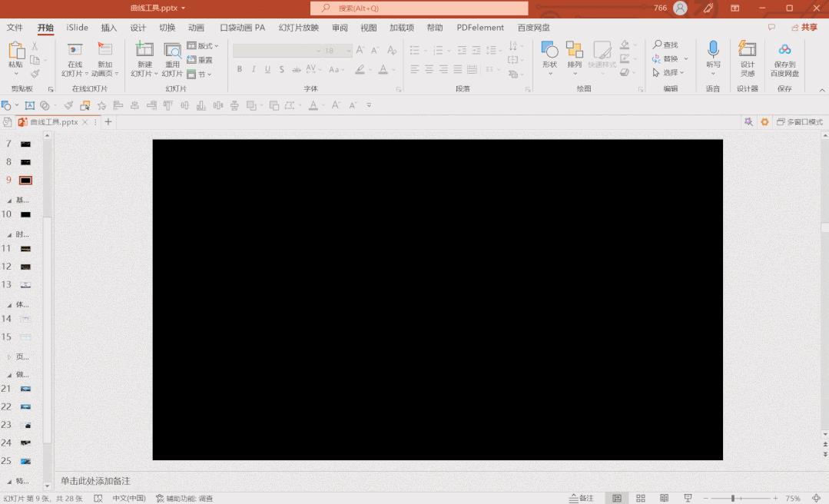Switch to the 动画 (Animations) tab

tap(196, 28)
